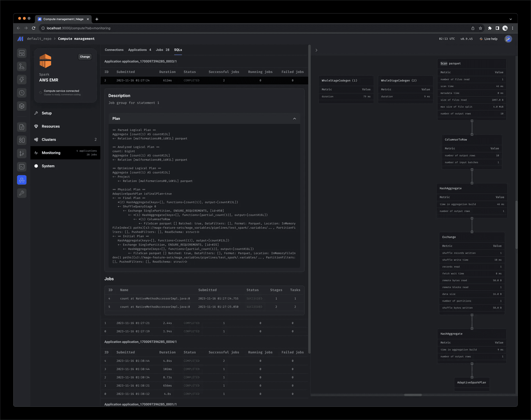531x420 pixels.
Task: Open the browser profile avatar icon
Action: point(505,28)
